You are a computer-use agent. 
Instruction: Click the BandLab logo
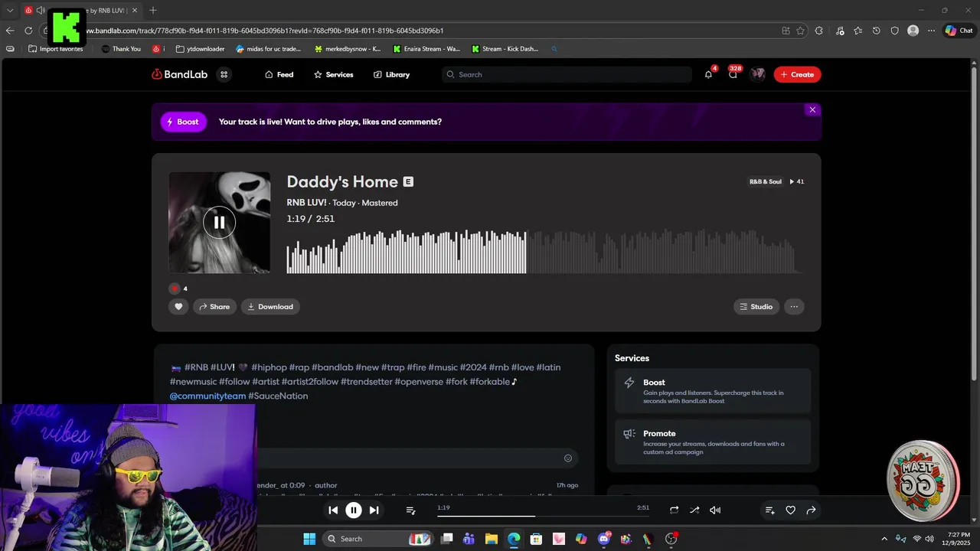tap(179, 74)
